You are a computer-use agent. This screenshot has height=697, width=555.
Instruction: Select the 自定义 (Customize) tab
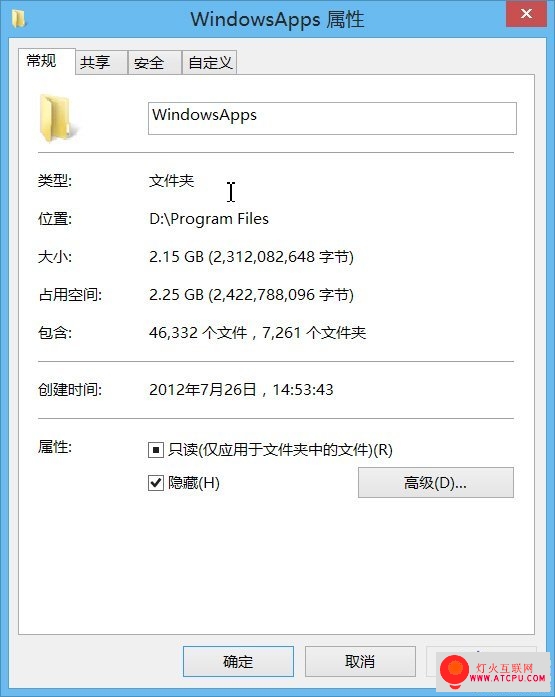[209, 62]
